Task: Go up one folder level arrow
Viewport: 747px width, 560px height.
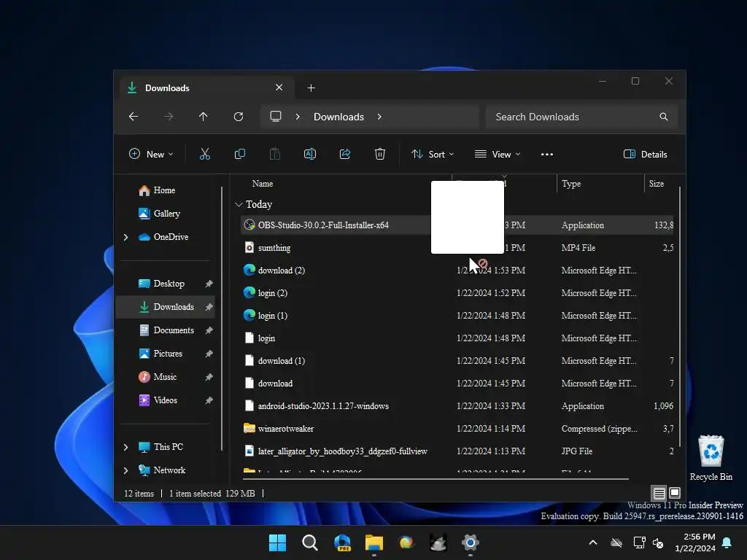Action: coord(204,117)
